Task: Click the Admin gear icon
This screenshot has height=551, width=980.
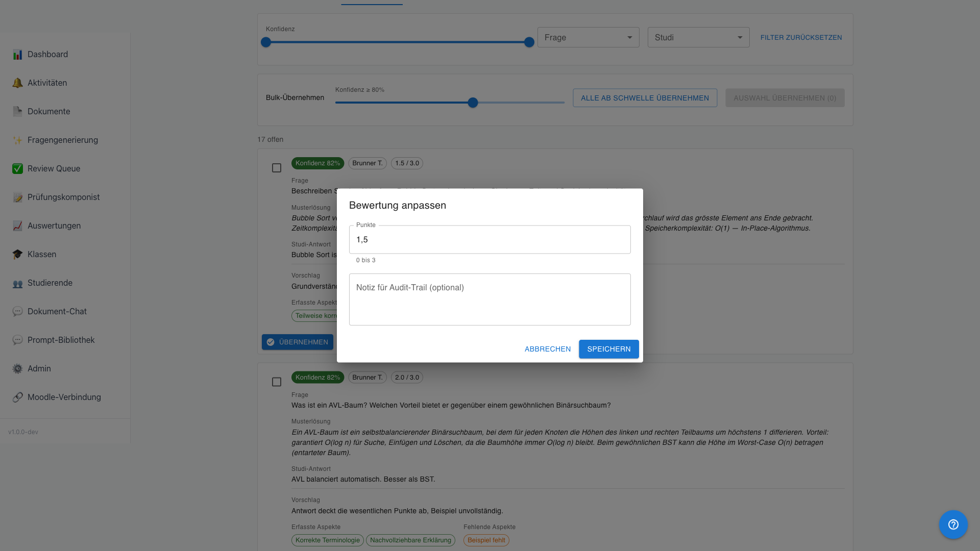Action: (17, 369)
